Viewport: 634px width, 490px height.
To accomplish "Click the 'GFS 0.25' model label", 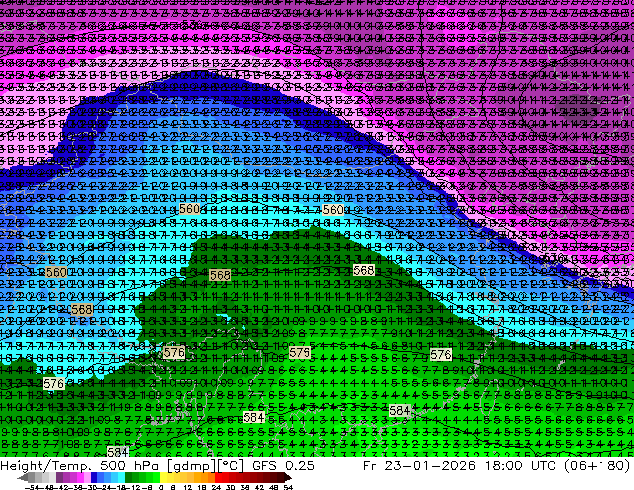I will 283,465.
